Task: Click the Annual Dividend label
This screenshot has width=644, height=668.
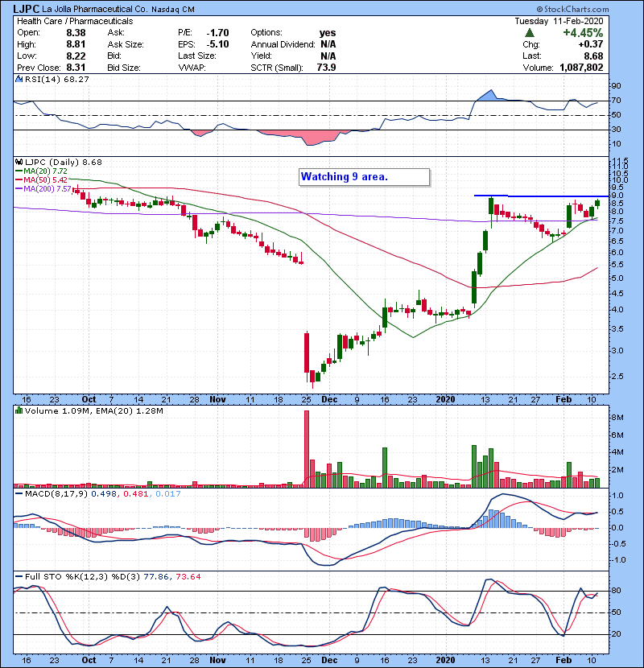Action: (x=283, y=44)
